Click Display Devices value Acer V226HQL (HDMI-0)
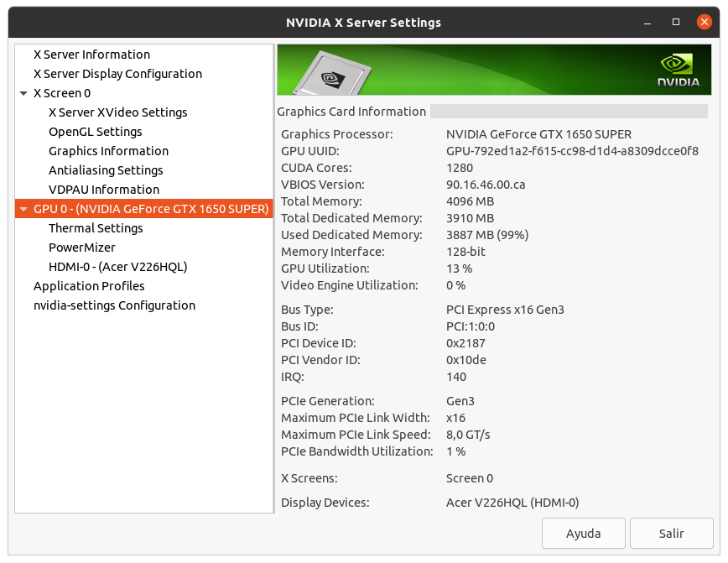Image resolution: width=728 pixels, height=563 pixels. click(512, 502)
